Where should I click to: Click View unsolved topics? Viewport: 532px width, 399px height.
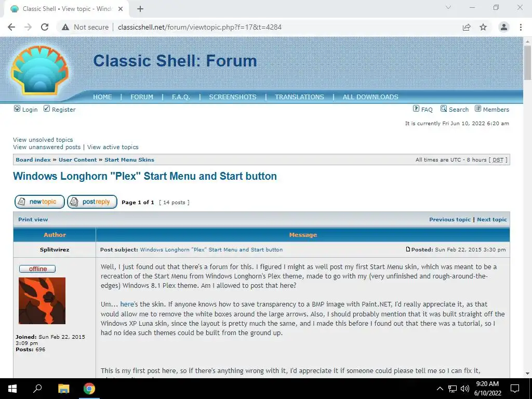(x=43, y=140)
